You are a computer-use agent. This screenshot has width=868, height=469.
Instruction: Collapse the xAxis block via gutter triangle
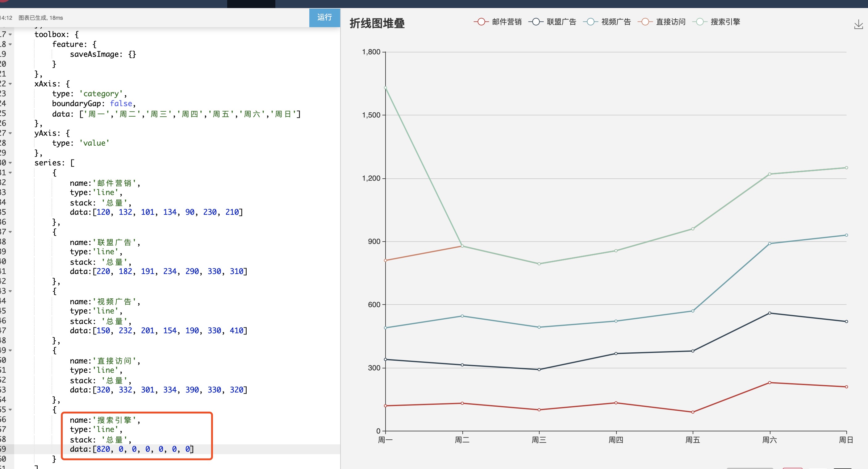[10, 84]
